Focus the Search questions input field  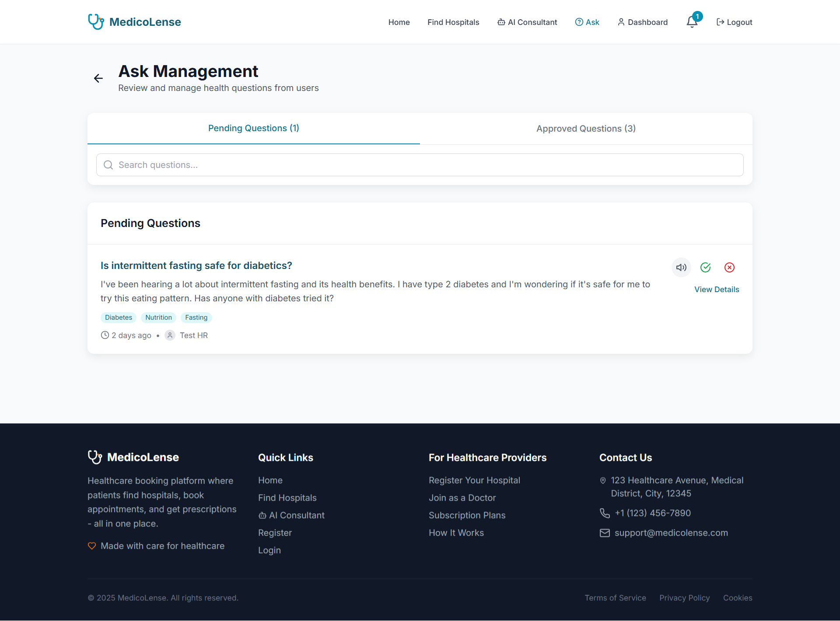tap(420, 165)
